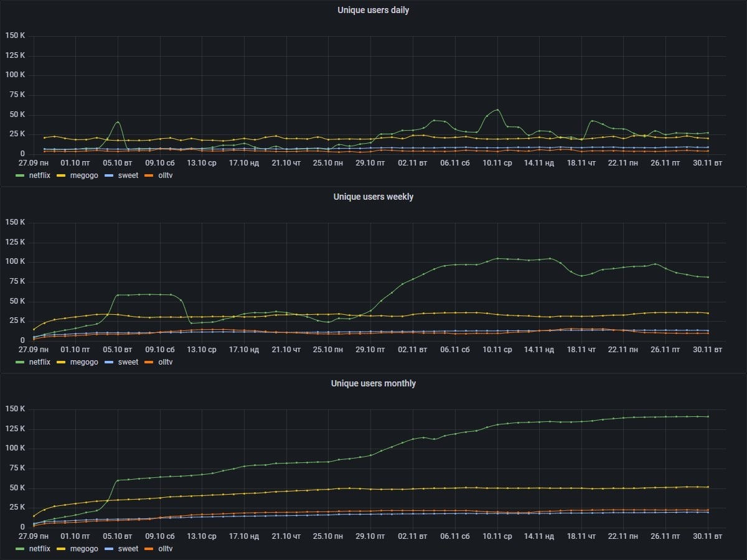Toggle sweet series in monthly panel legend
747x560 pixels.
point(128,549)
